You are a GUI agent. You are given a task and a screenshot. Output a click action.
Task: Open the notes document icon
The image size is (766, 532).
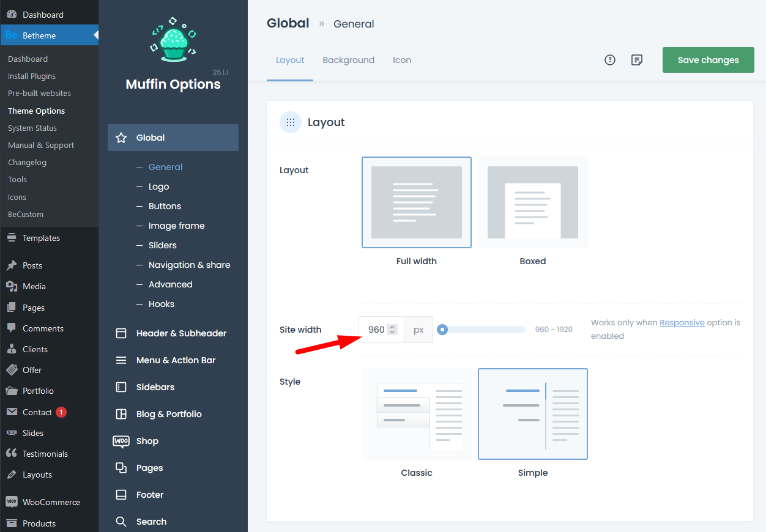point(637,60)
